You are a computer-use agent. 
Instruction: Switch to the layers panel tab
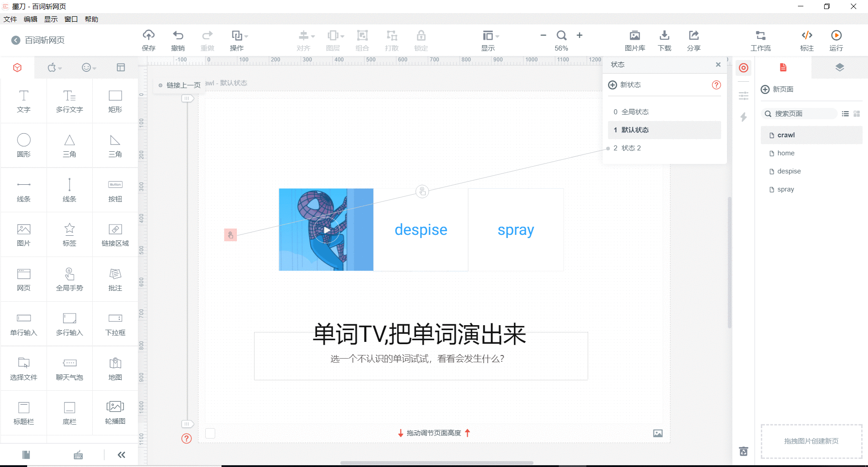click(840, 68)
